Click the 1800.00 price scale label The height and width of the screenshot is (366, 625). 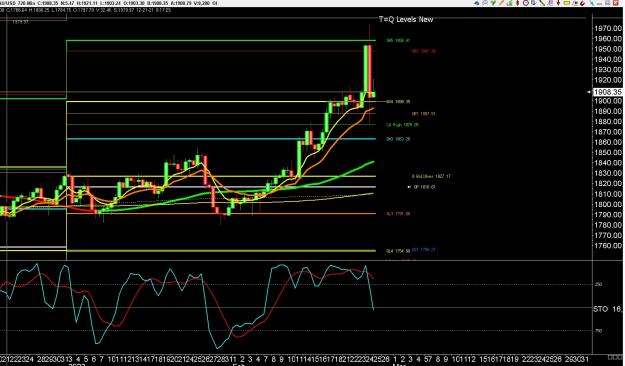[x=607, y=205]
